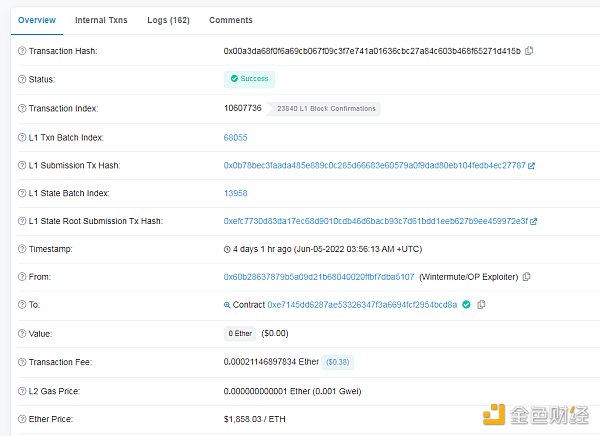
Task: Click the L1 Txn Batch Index help icon
Action: click(x=22, y=137)
